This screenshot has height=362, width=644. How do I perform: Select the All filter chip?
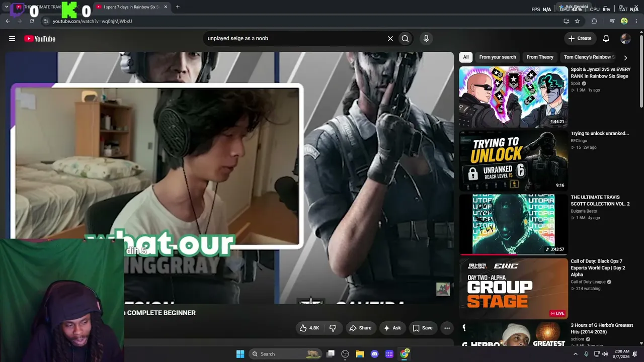tap(466, 57)
